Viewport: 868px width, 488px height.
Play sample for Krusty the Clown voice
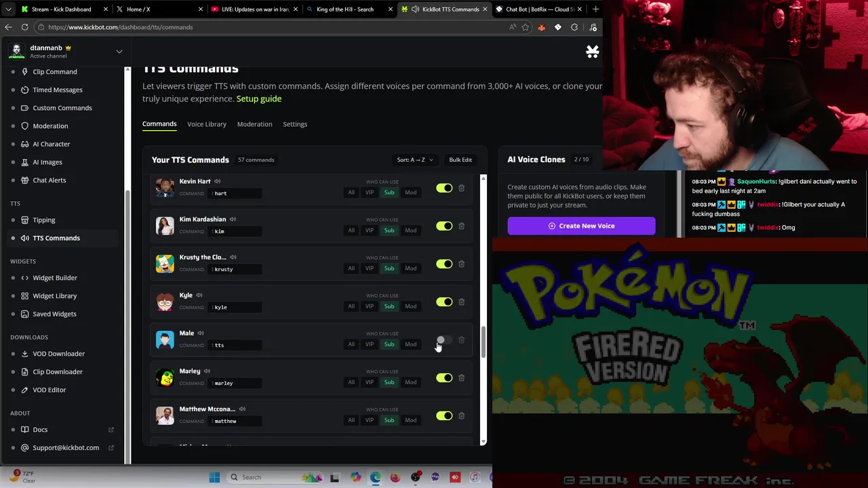233,257
